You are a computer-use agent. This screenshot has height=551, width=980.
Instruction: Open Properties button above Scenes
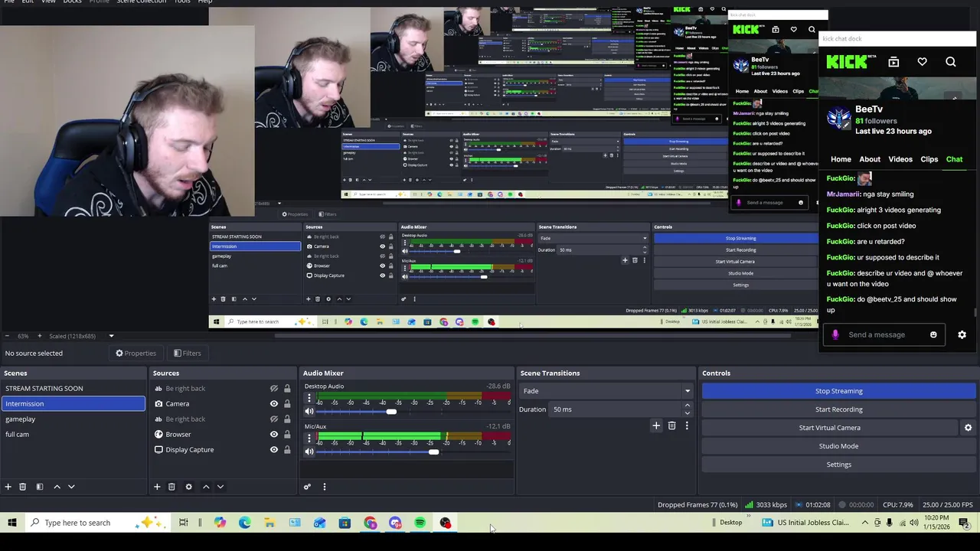coord(136,354)
